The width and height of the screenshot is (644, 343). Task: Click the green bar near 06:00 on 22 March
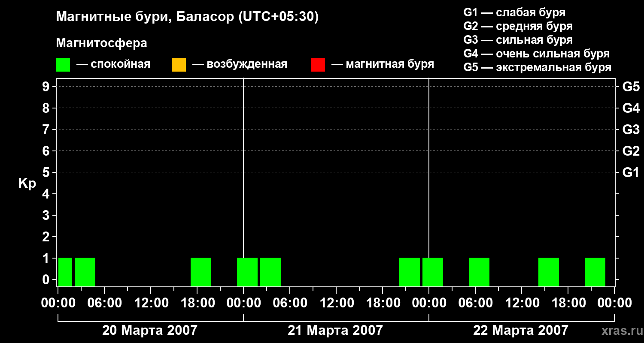click(479, 272)
